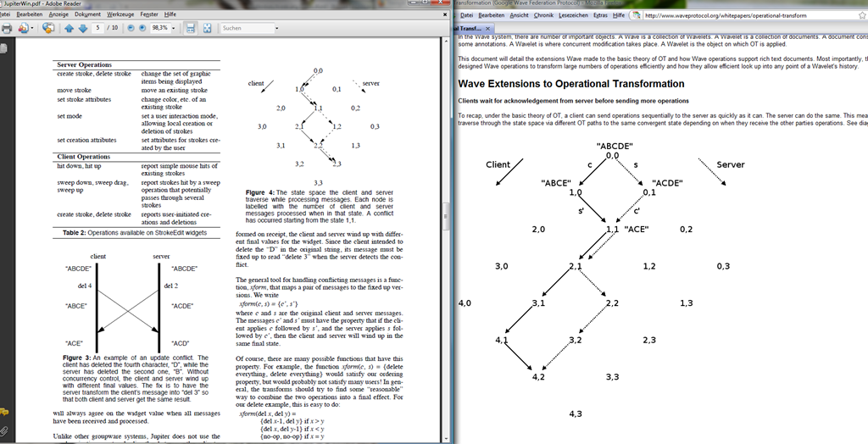Go to next page with blue down arrow
This screenshot has width=868, height=444.
click(82, 28)
